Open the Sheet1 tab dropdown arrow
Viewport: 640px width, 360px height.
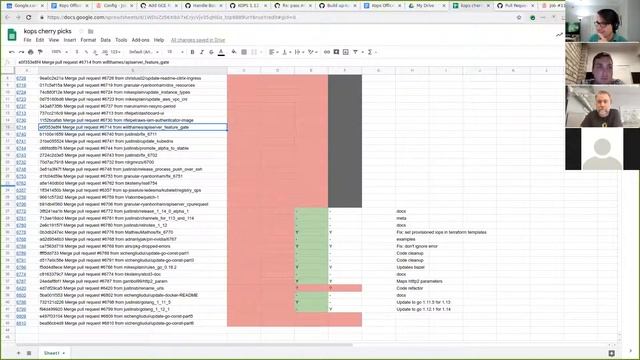[x=64, y=353]
